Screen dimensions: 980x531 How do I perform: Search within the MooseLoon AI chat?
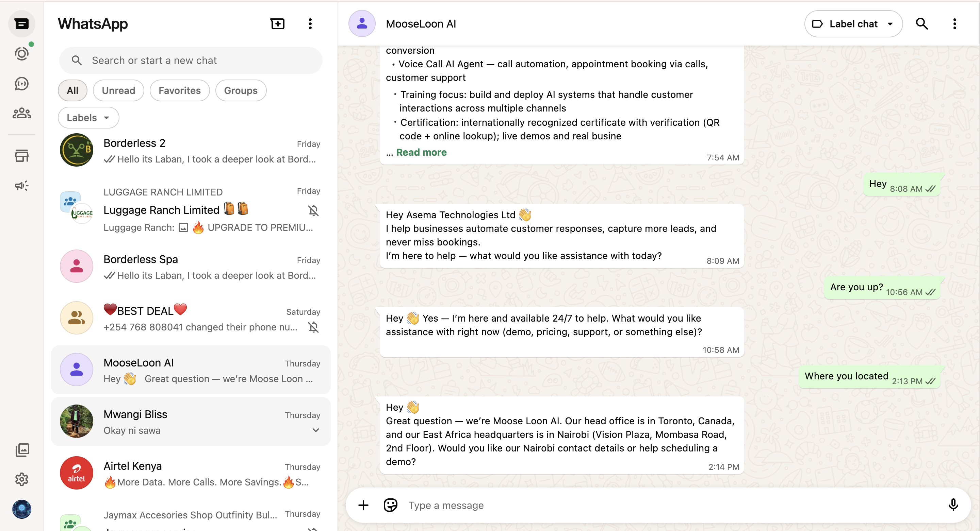click(x=921, y=23)
